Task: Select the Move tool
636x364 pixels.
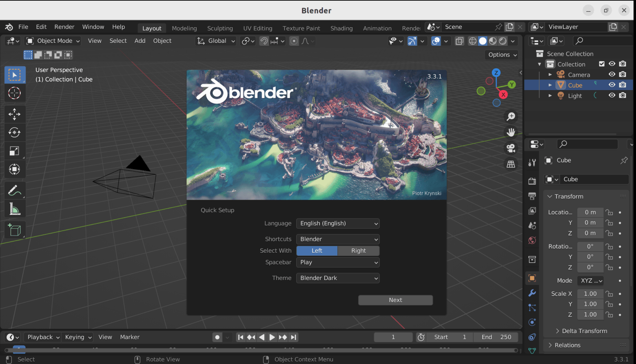Action: (15, 114)
